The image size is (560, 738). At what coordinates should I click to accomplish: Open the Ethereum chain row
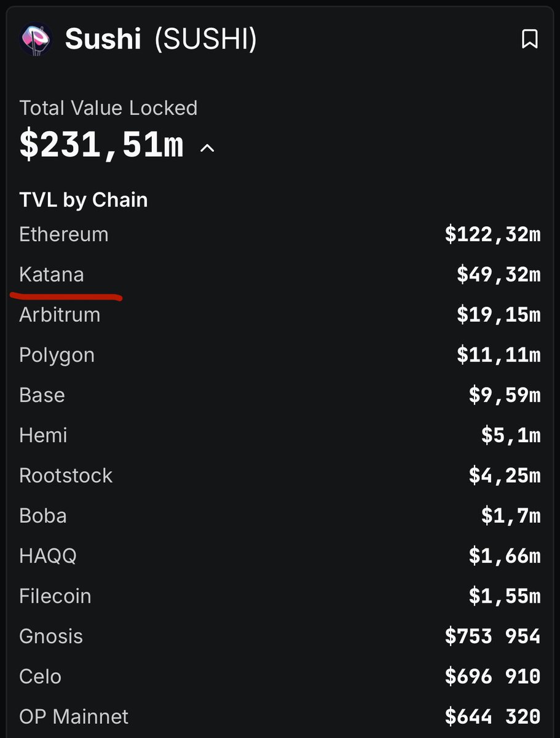click(280, 234)
